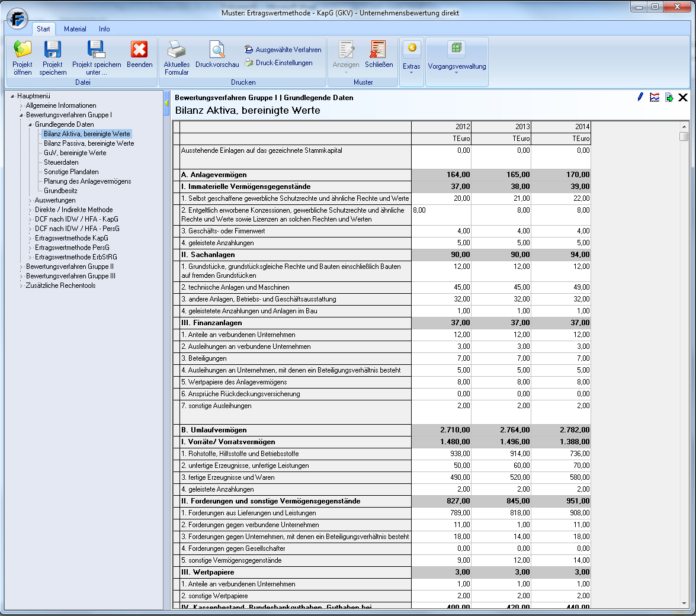Click scrollbar down arrow
The image size is (696, 616).
[684, 604]
